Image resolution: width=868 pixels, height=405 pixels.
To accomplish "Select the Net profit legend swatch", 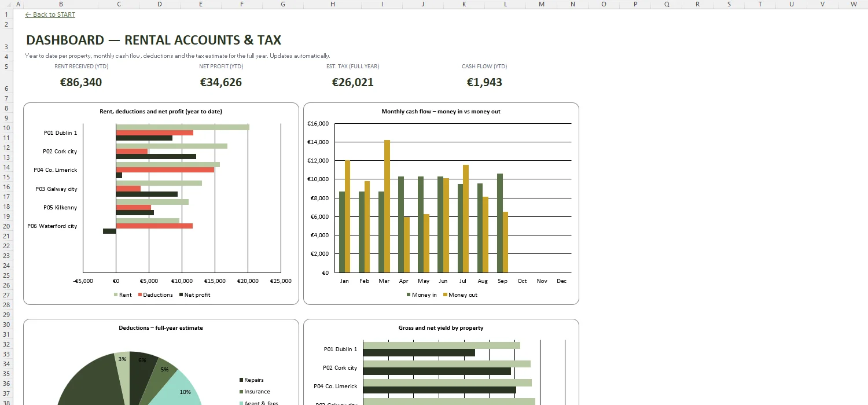I will coord(181,295).
